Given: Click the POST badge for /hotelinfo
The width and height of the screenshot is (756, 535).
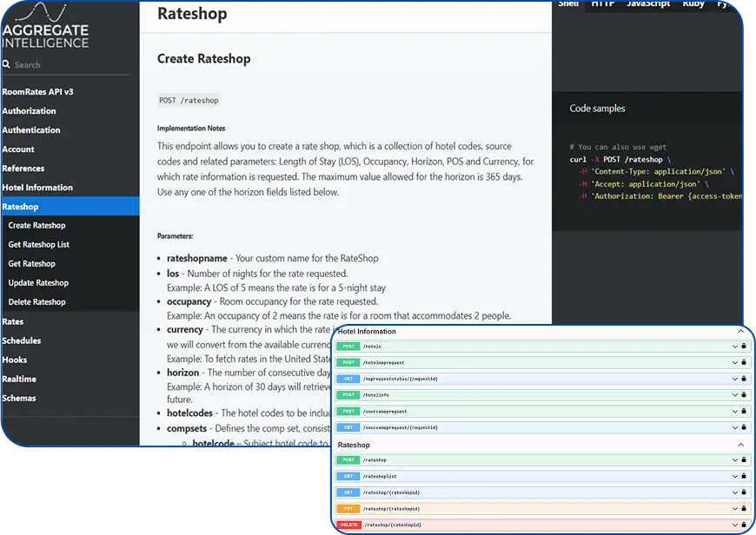Looking at the screenshot, I should click(x=348, y=395).
